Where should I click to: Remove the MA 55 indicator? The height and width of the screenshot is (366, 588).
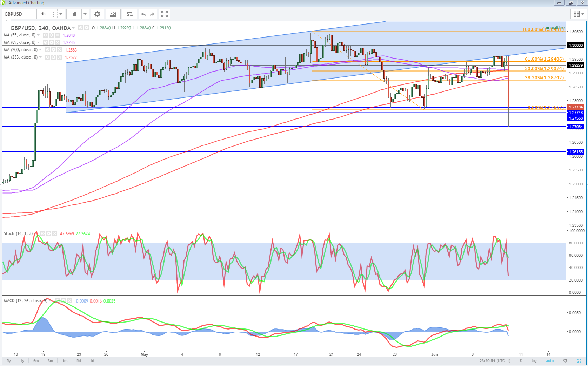pos(58,35)
